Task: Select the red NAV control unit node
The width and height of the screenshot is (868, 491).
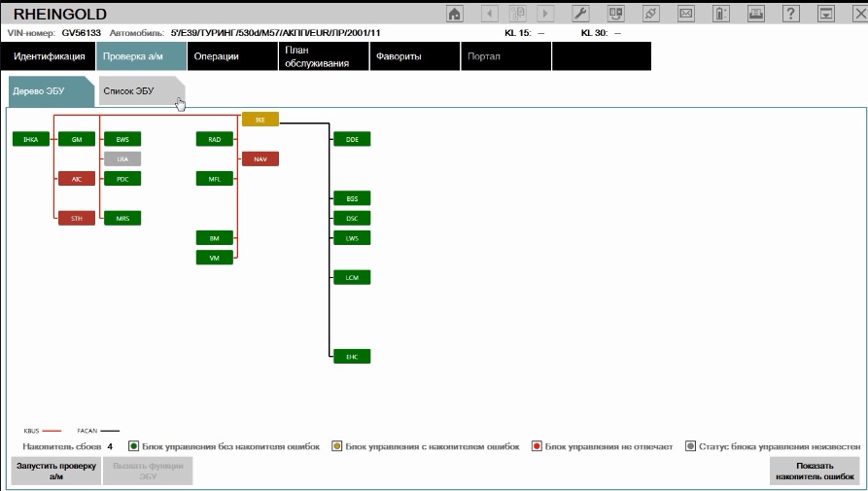Action: point(260,158)
